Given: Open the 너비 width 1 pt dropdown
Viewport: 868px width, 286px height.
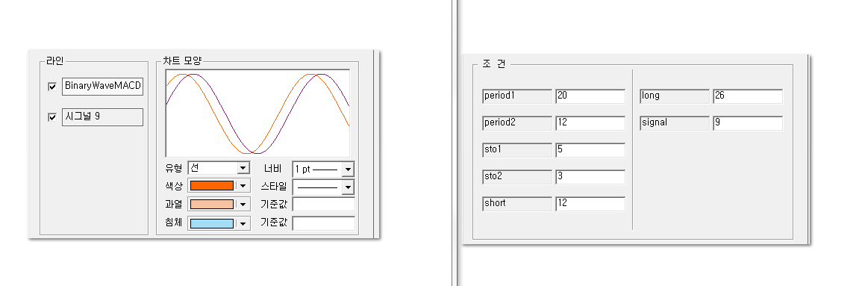Looking at the screenshot, I should click(x=349, y=169).
